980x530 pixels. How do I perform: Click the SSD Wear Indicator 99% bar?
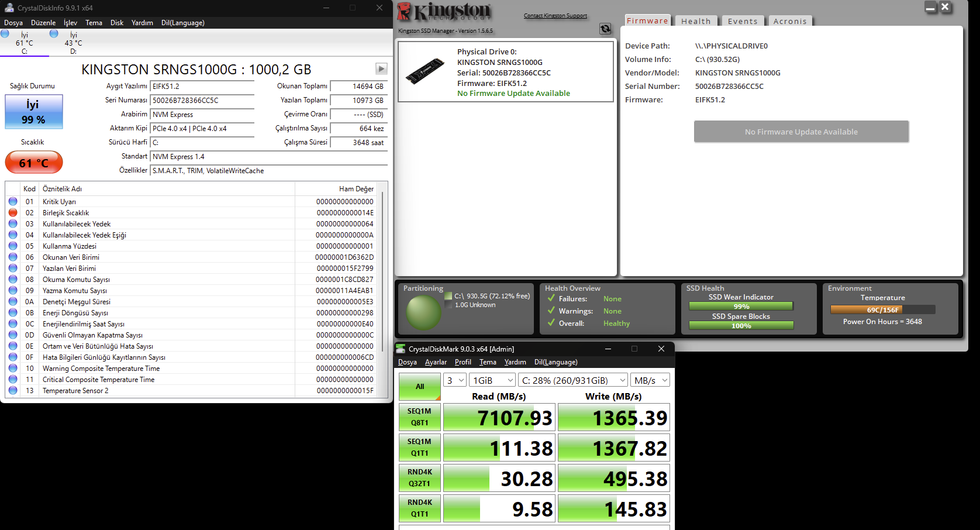tap(741, 306)
